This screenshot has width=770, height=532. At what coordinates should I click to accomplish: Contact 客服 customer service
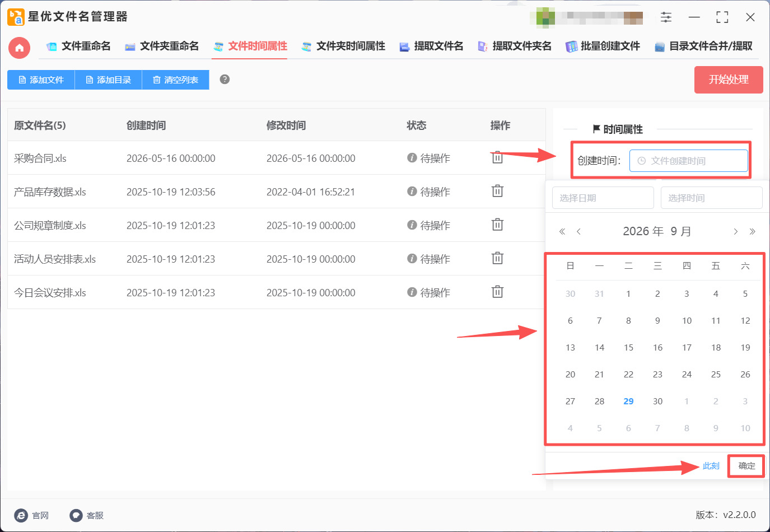pyautogui.click(x=87, y=515)
